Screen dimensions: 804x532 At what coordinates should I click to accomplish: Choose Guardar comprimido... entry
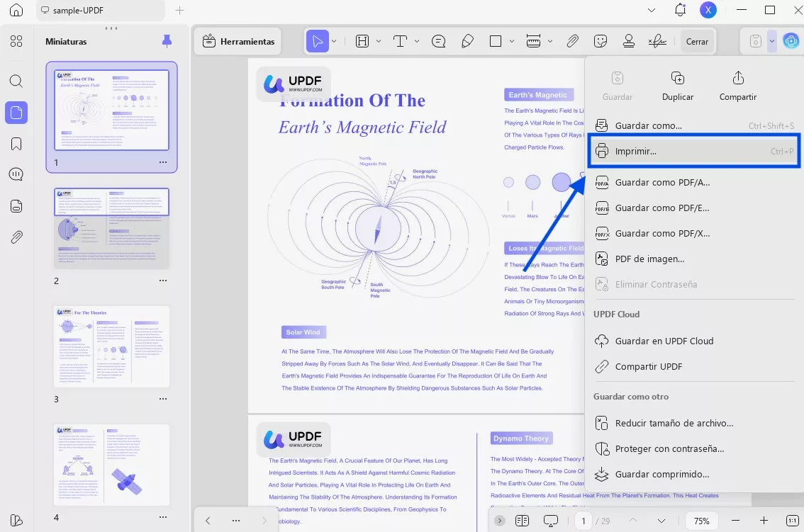click(x=694, y=474)
